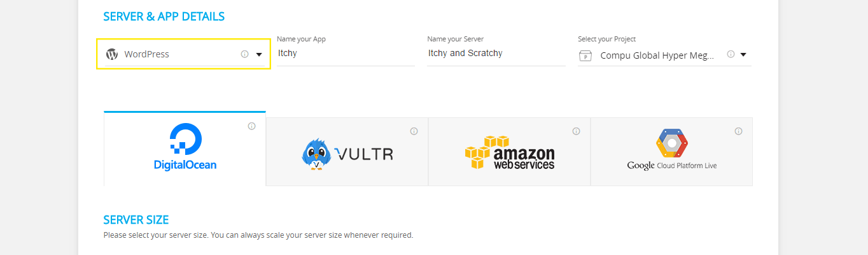Click info icon on Vultr tab

pos(414,131)
